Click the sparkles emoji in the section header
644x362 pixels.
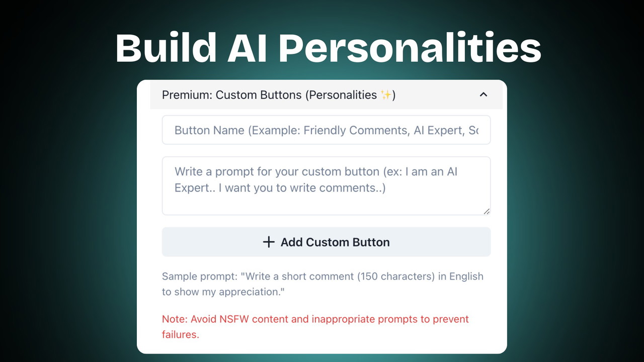coord(386,95)
